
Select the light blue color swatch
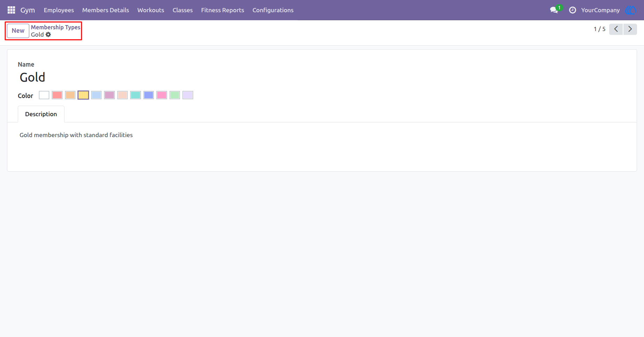pos(96,95)
